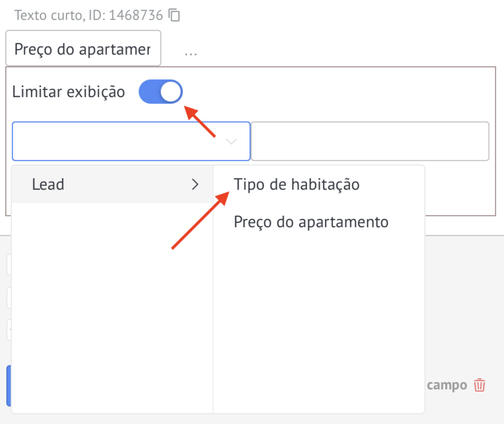This screenshot has height=424, width=504.
Task: Choose Tipo de habitação from the submenu
Action: (x=297, y=184)
